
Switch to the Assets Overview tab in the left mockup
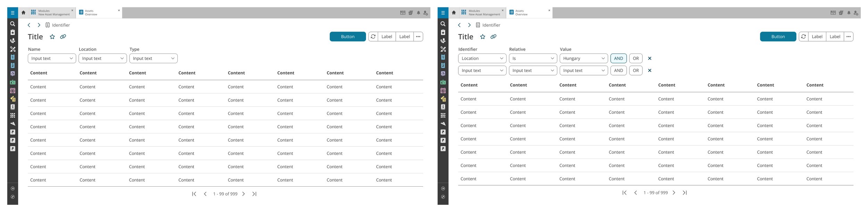tap(98, 13)
